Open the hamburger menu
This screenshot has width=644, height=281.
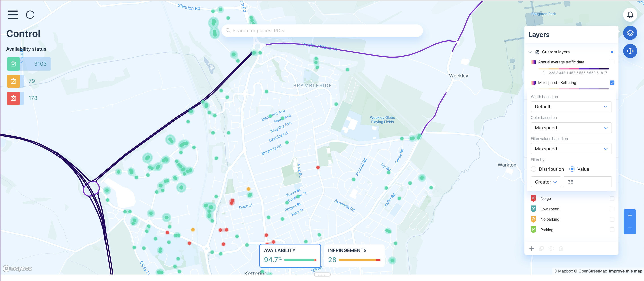pyautogui.click(x=13, y=15)
